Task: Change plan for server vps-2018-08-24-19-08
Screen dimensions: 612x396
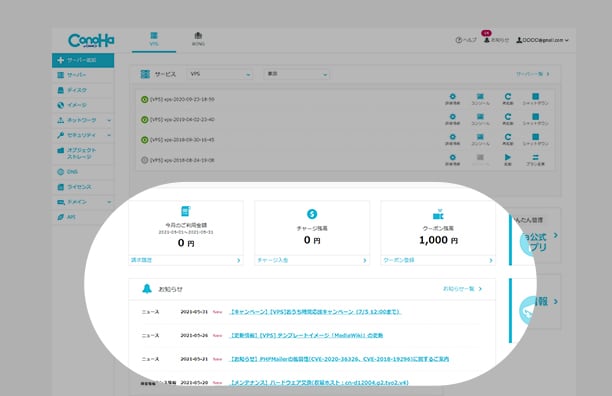Action: click(x=536, y=160)
